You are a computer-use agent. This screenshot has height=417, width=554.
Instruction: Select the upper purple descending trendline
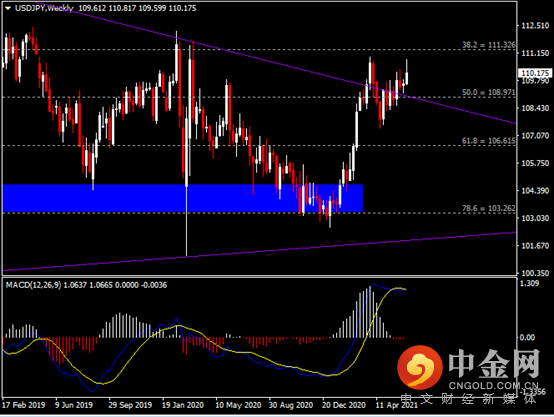point(276,64)
